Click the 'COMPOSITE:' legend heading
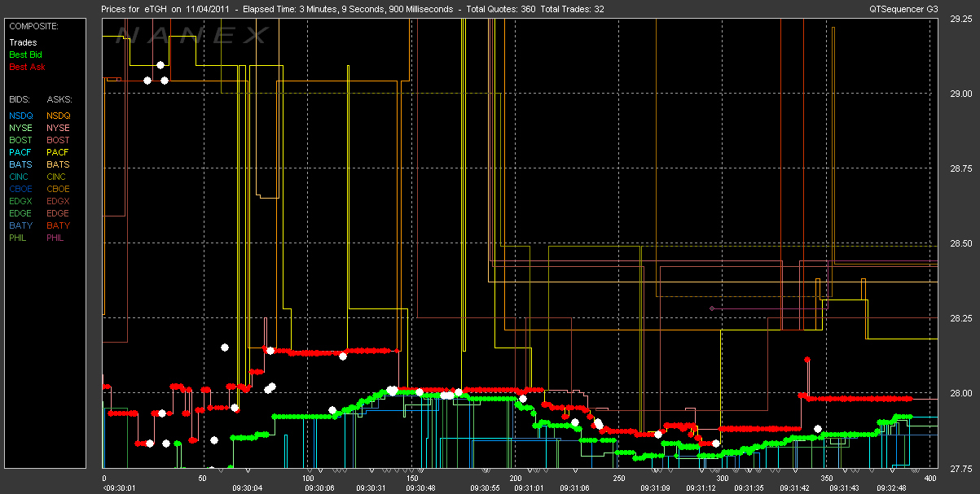This screenshot has width=980, height=494. coord(32,26)
